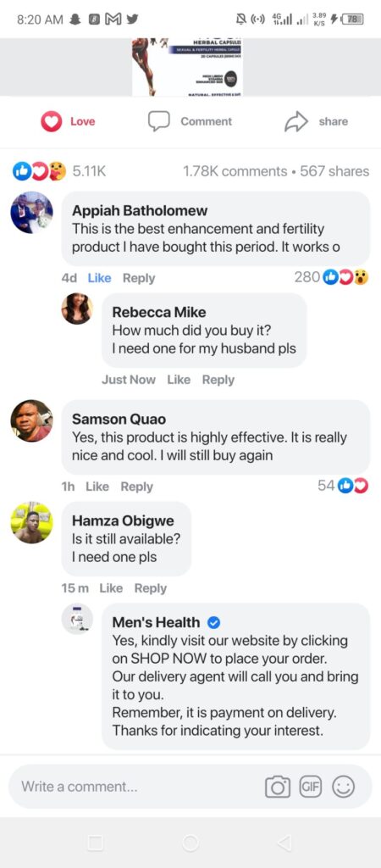Viewport: 381px width, 868px height.
Task: Open camera icon in comment box
Action: (x=278, y=787)
